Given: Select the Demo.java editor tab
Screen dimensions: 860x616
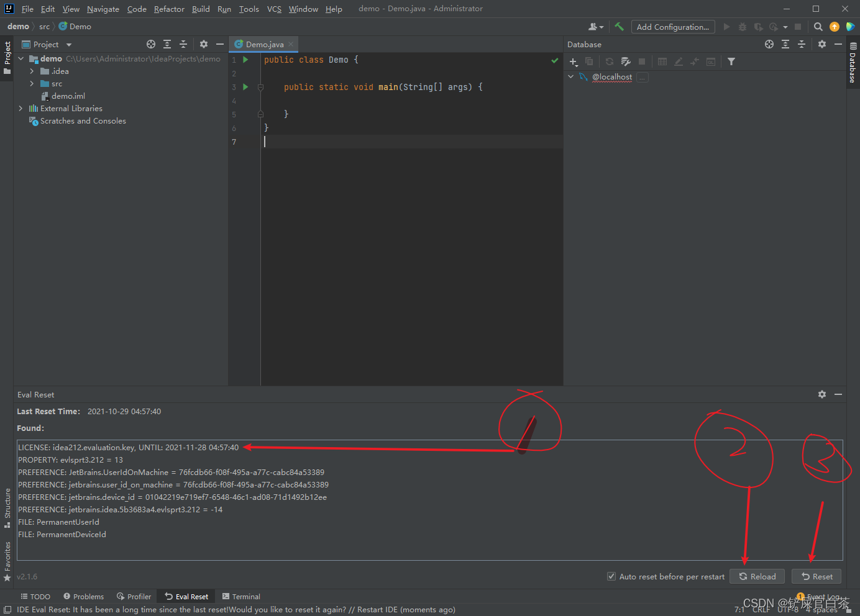Looking at the screenshot, I should 265,44.
